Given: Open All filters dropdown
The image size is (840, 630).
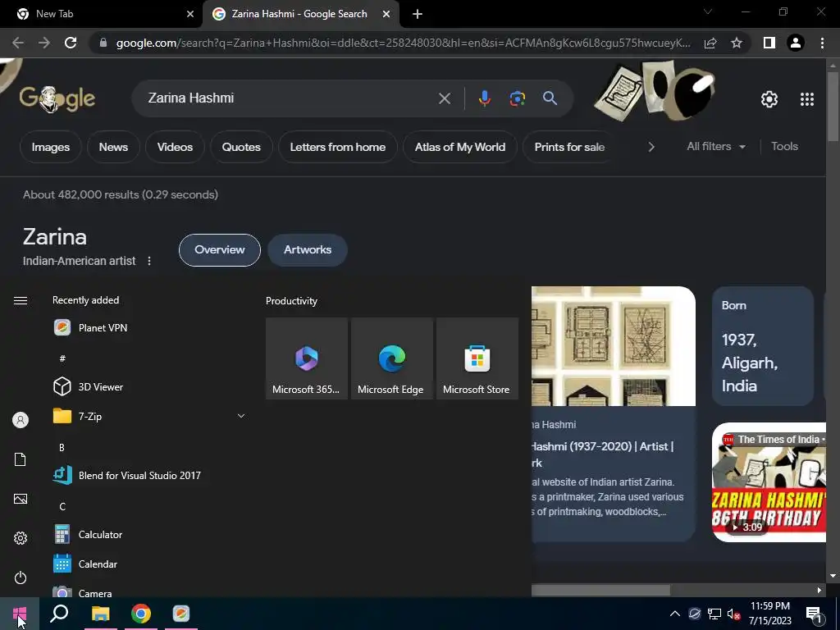Looking at the screenshot, I should pyautogui.click(x=715, y=146).
